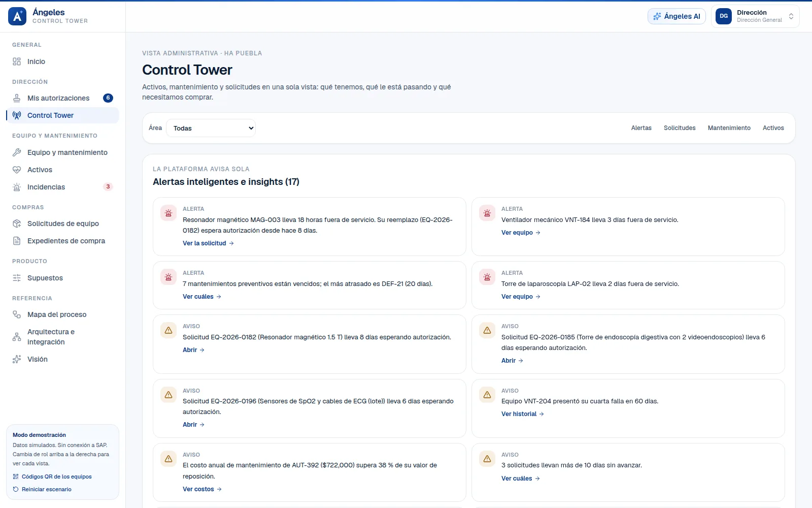Click 'Ver cuáles' for mantenimientos vencidos
The image size is (812, 508).
pyautogui.click(x=202, y=297)
